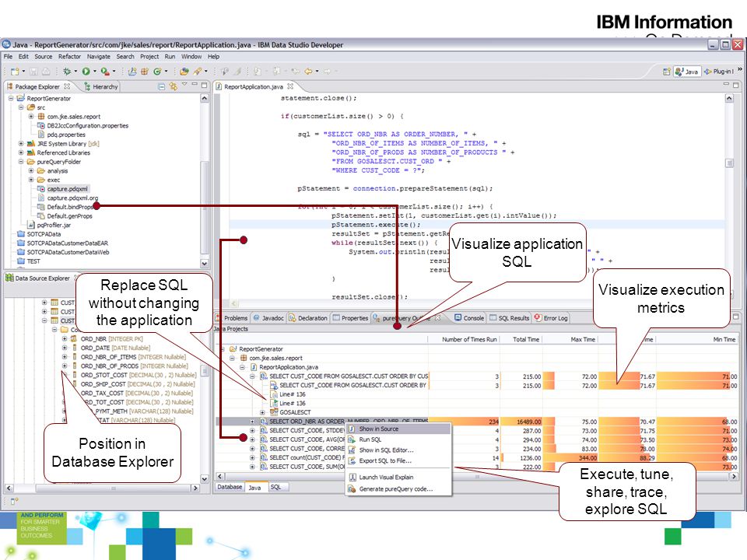747x560 pixels.
Task: Click the New Java Project toolbar icon
Action: (132, 72)
